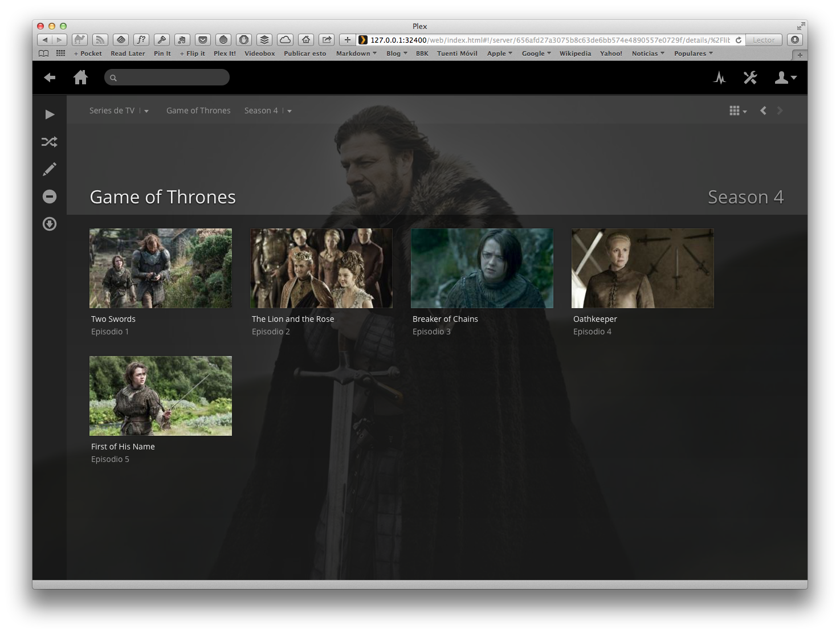Expand the Blog bookmarks folder

pos(397,54)
